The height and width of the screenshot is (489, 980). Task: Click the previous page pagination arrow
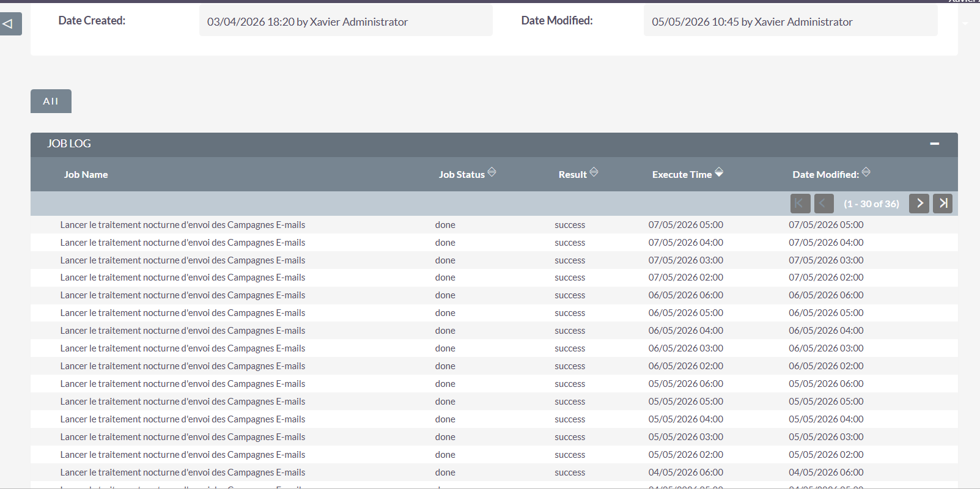point(823,204)
